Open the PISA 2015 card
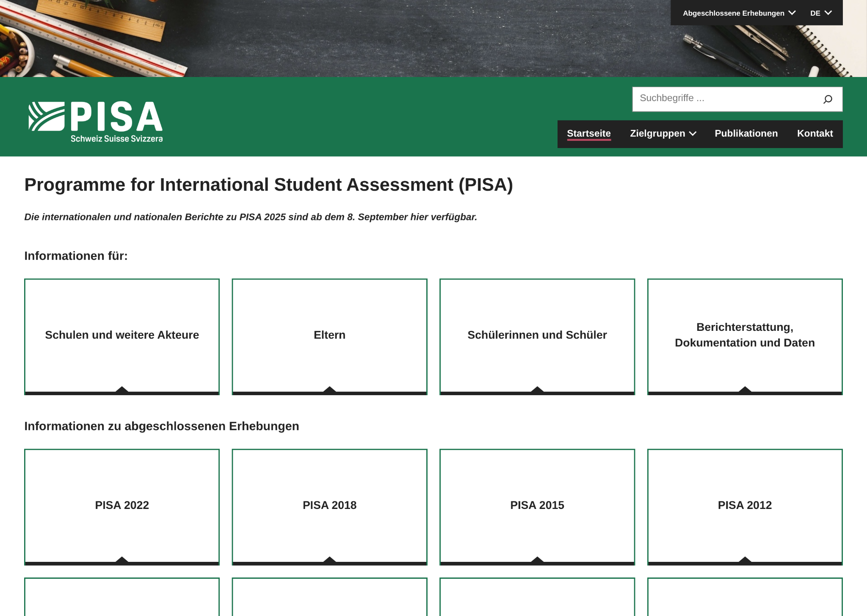 pyautogui.click(x=537, y=507)
